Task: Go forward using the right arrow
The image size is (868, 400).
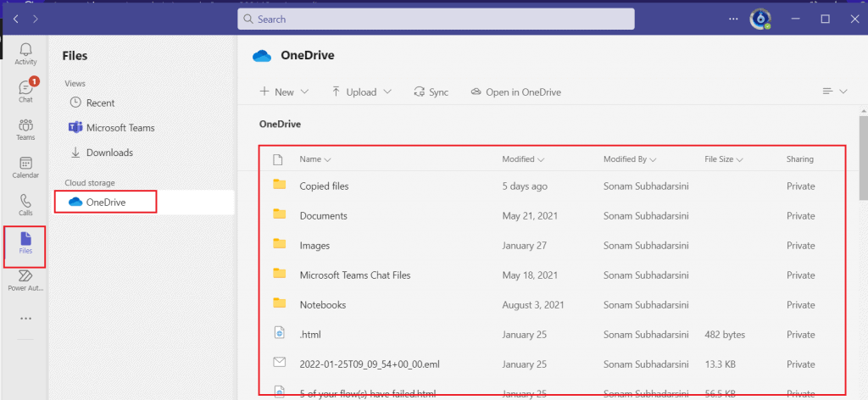Action: [x=36, y=19]
